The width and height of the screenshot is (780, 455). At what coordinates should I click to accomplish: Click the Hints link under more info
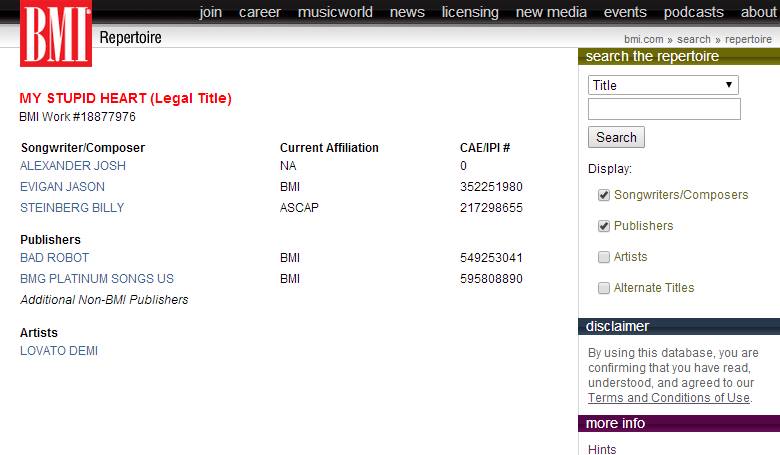point(602,450)
